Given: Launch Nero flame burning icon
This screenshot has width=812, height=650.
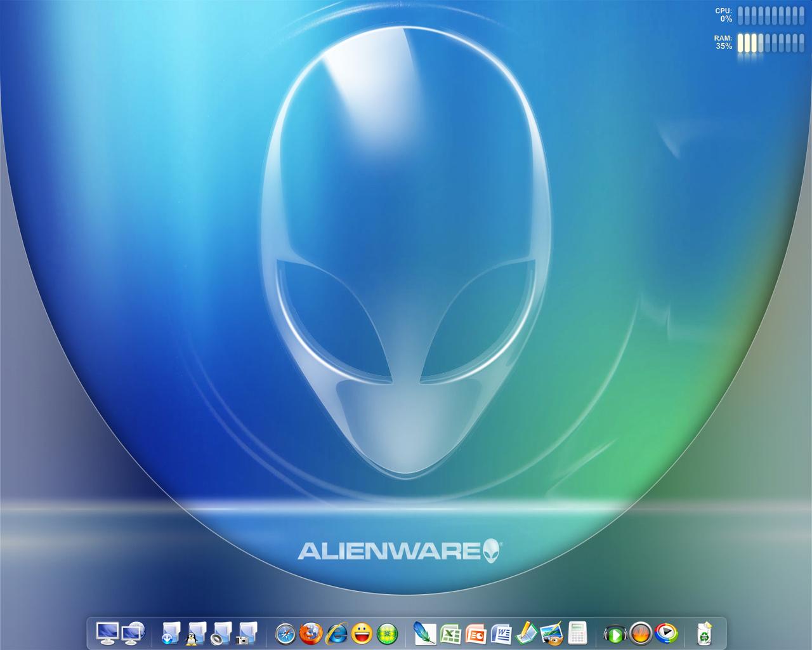Looking at the screenshot, I should pyautogui.click(x=641, y=633).
